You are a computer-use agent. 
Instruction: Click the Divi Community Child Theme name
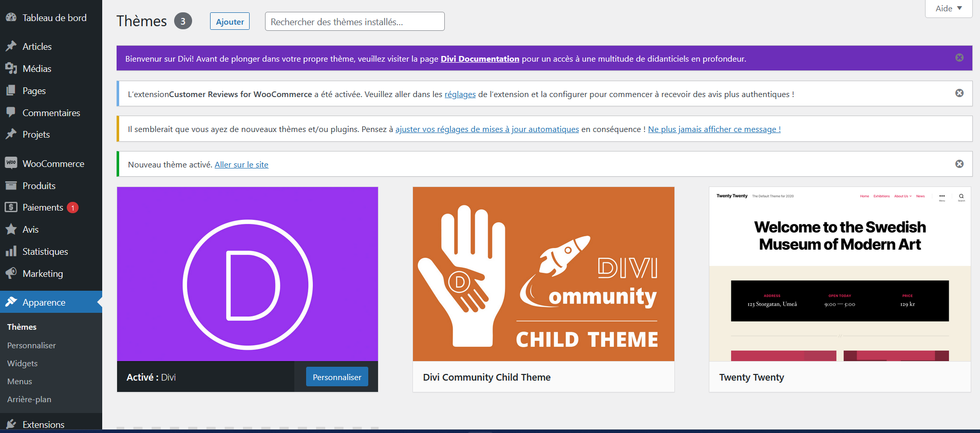pos(486,377)
